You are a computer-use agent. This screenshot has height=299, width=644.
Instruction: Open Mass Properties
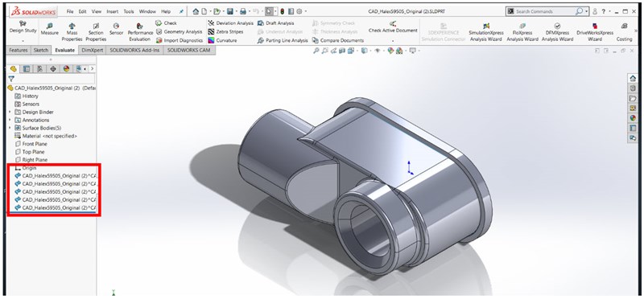coord(72,32)
